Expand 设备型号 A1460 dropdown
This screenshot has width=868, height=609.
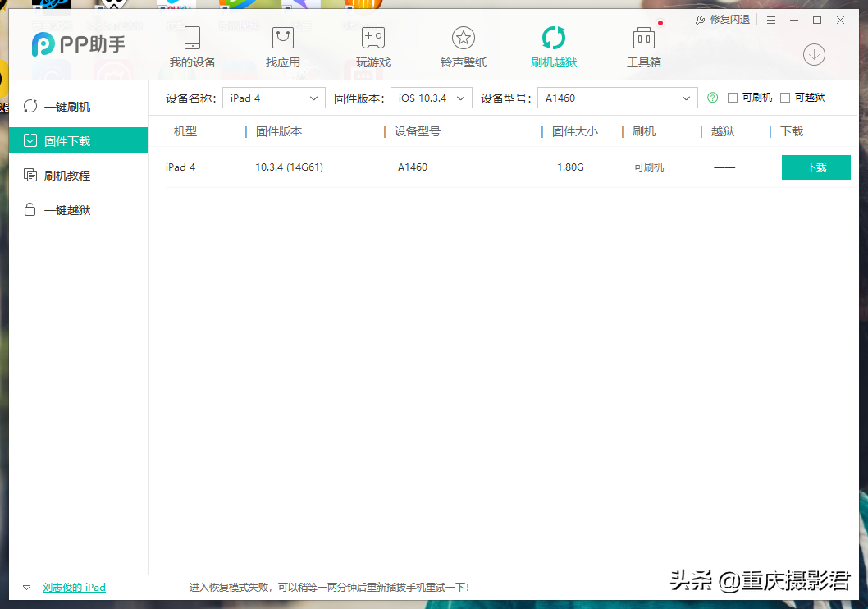click(617, 98)
